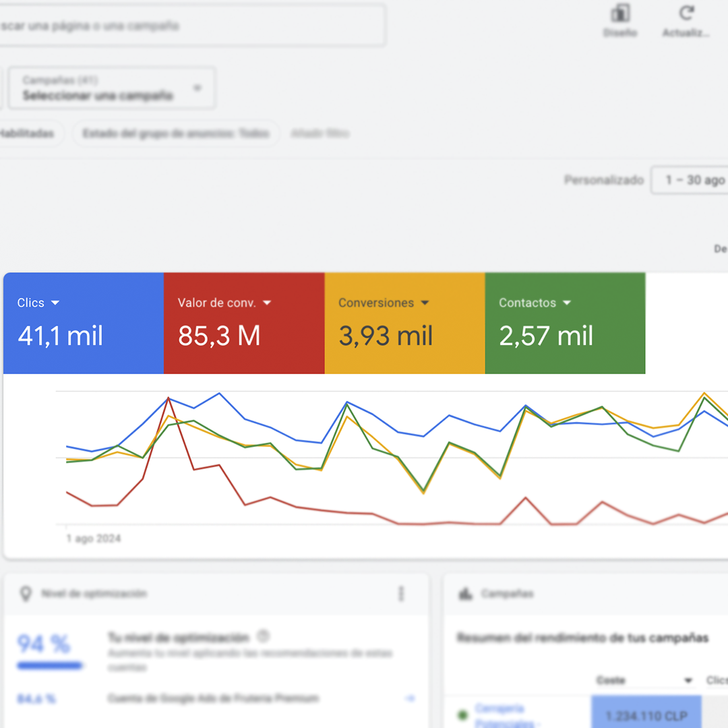Select the blue Clics 41,1 mil scorecard
This screenshot has height=728, width=728.
[x=84, y=323]
